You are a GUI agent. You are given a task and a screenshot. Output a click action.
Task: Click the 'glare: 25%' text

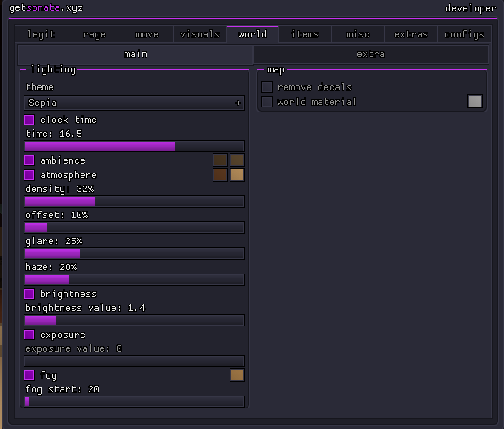coord(54,241)
